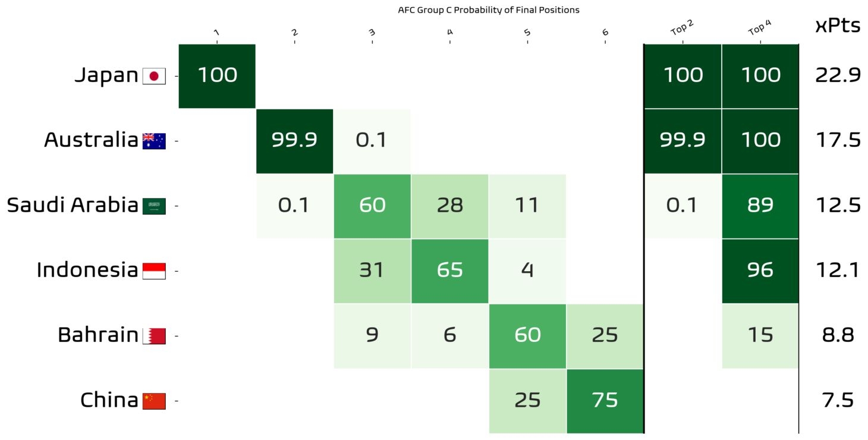
Task: Click China's 7.5 xPts value
Action: [838, 401]
